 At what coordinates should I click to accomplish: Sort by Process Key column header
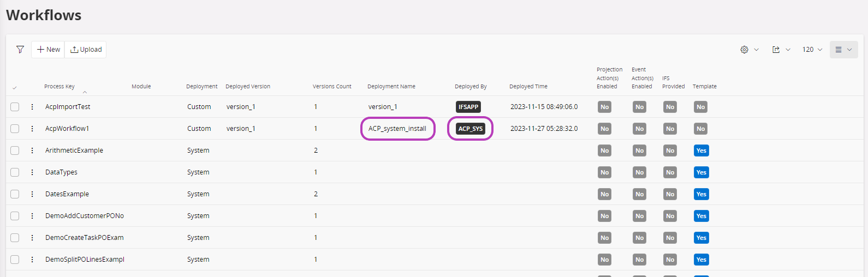60,87
